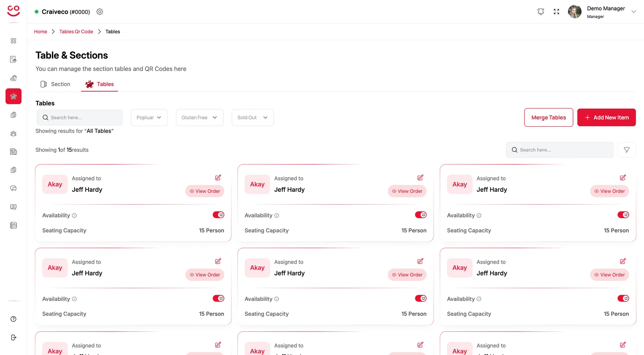Open the burger and drink food icon
This screenshot has height=355, width=644.
13,78
